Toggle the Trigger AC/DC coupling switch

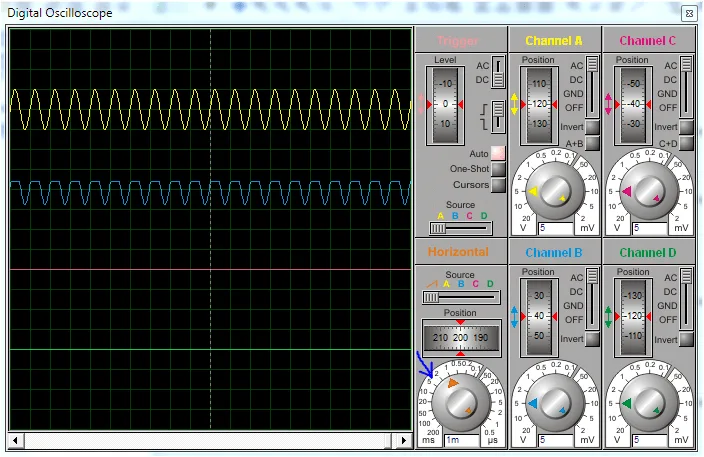(498, 72)
